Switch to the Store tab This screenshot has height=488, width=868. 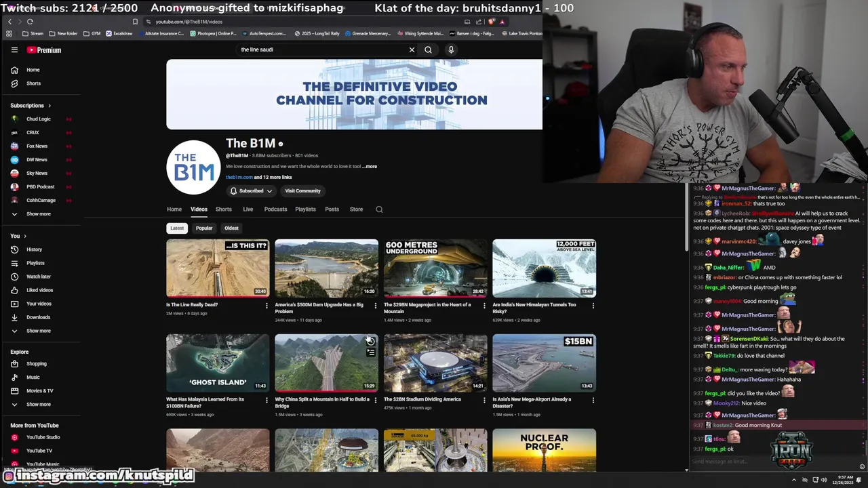[356, 209]
